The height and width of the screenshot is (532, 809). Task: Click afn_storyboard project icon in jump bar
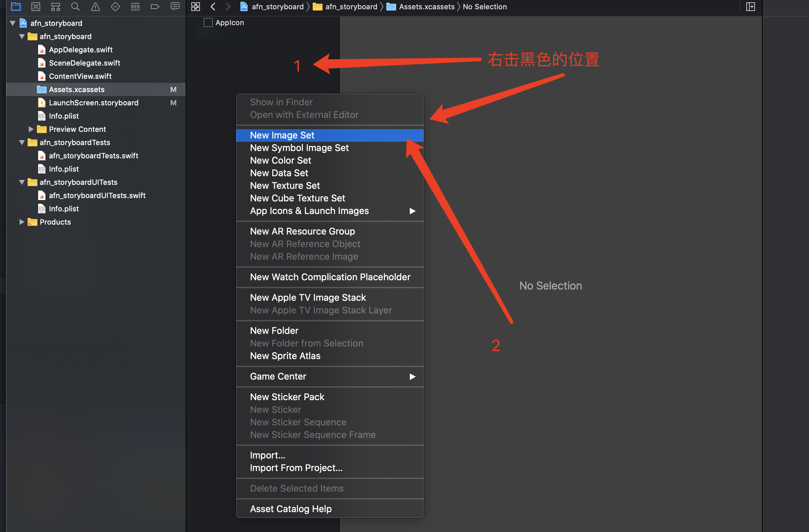(272, 6)
